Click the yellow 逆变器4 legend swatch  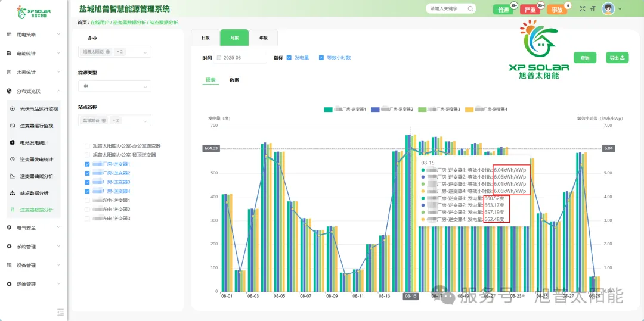pyautogui.click(x=469, y=110)
